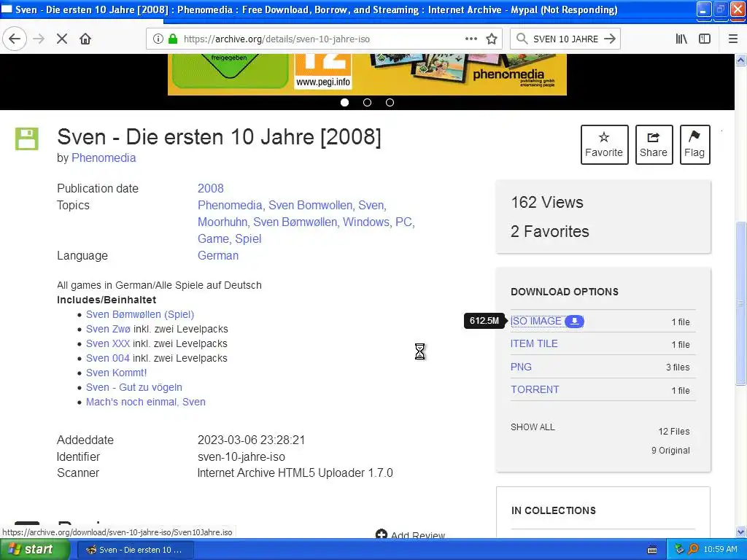
Task: Click the network tray icon
Action: (679, 550)
